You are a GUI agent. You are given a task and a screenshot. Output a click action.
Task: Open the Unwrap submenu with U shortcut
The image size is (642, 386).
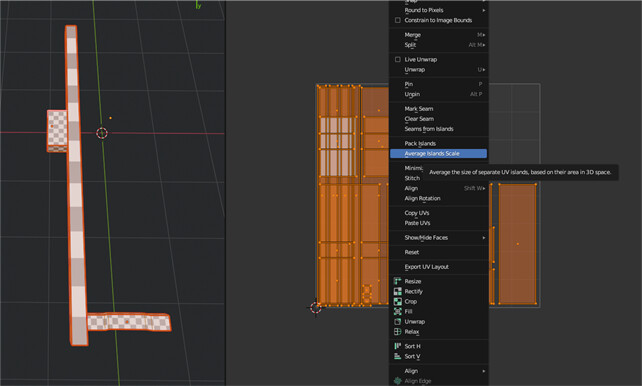coord(439,70)
